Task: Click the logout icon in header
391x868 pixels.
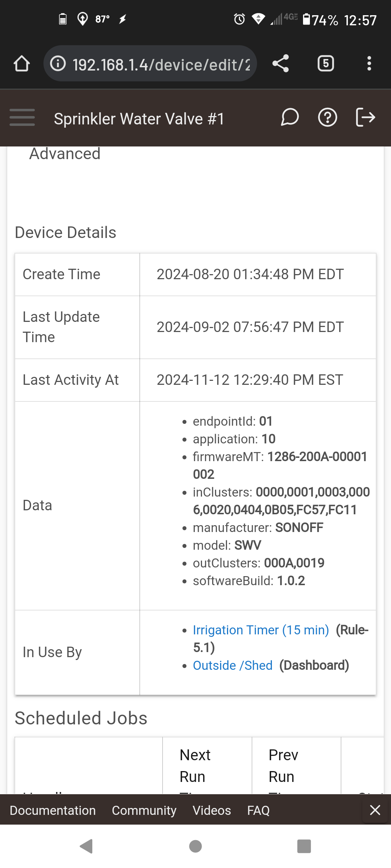Action: coord(365,118)
